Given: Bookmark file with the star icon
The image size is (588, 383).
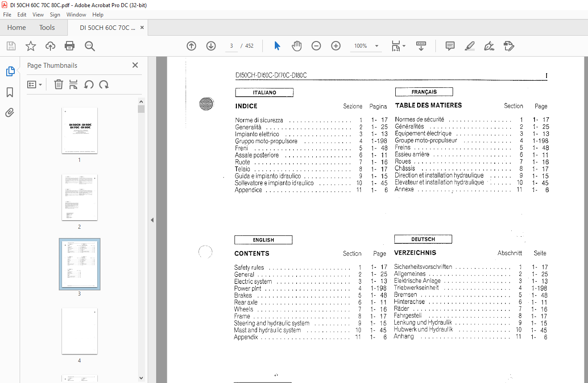Looking at the screenshot, I should pyautogui.click(x=31, y=46).
